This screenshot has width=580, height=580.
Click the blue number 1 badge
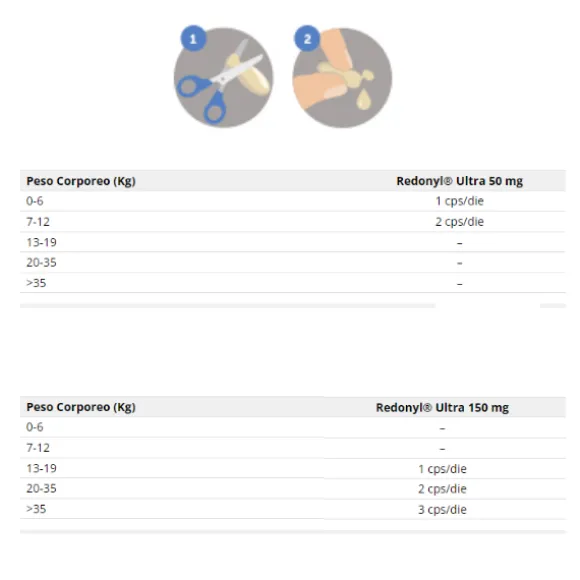point(193,38)
